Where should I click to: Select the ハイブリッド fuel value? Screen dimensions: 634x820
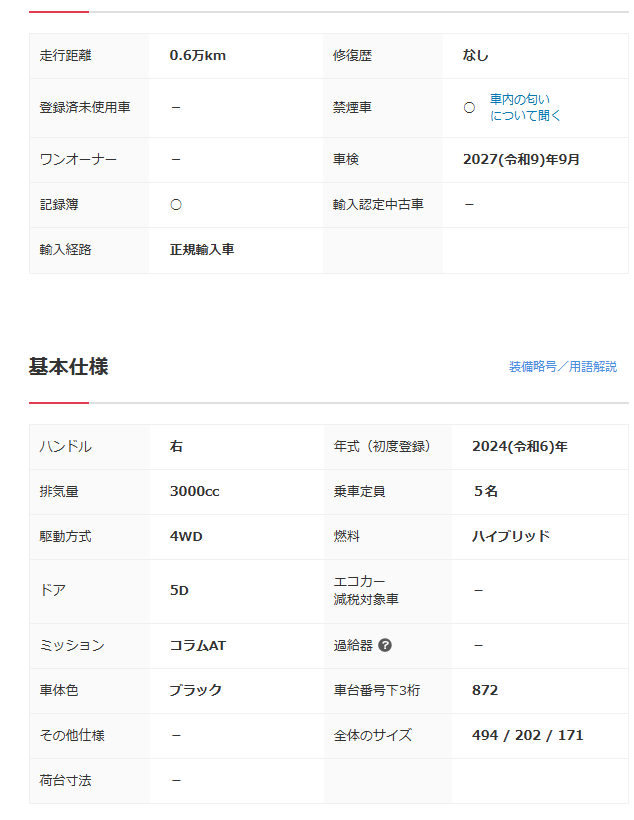(x=511, y=536)
